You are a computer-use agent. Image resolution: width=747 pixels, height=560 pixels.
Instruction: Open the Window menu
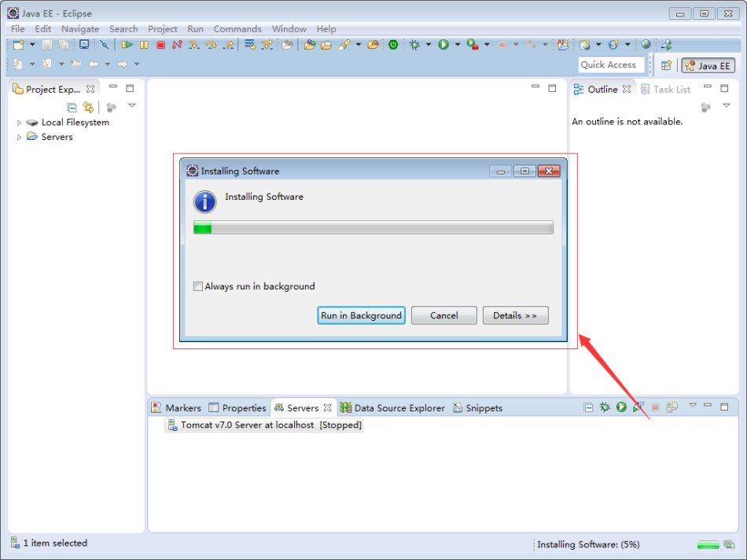[x=289, y=29]
